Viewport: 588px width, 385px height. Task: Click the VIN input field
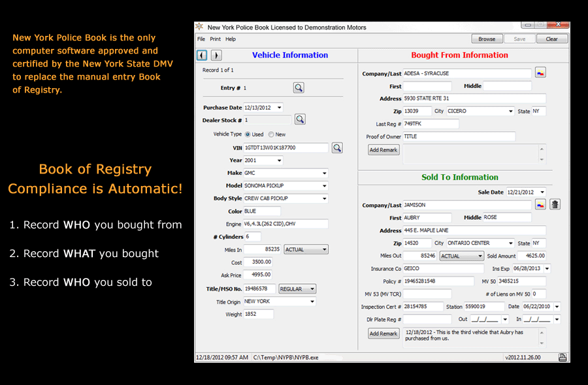point(286,147)
